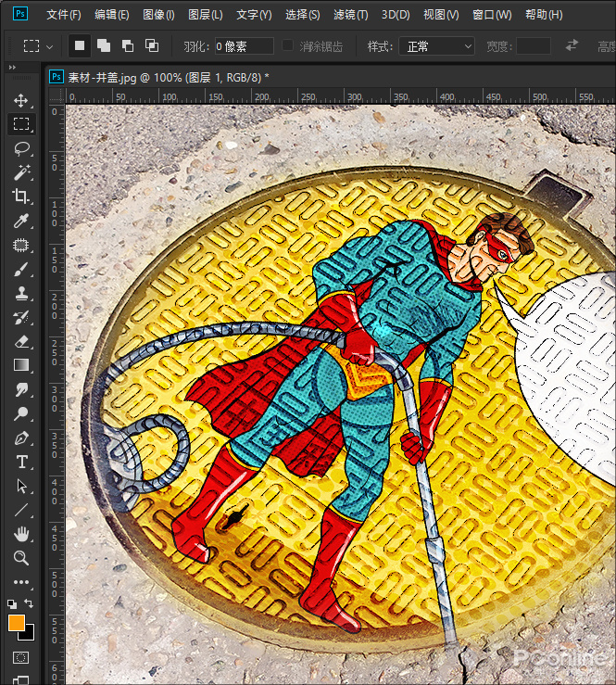Image resolution: width=616 pixels, height=685 pixels.
Task: Select the Eyedropper tool
Action: tap(20, 221)
